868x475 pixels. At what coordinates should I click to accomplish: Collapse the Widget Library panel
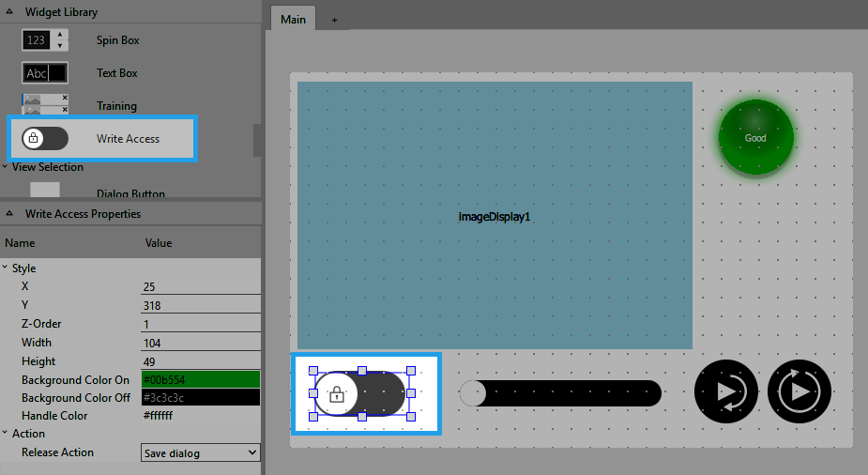(x=9, y=12)
